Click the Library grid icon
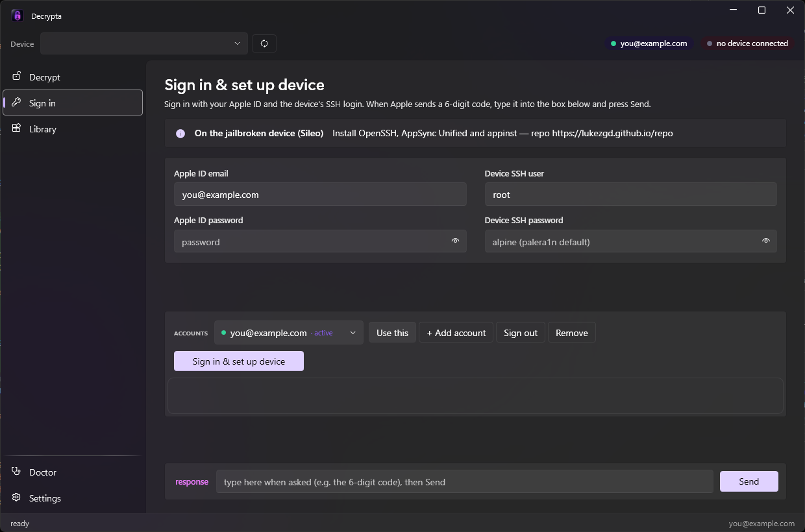805x532 pixels. (17, 128)
